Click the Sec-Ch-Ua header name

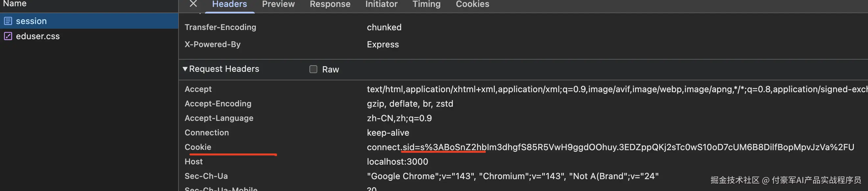click(206, 176)
